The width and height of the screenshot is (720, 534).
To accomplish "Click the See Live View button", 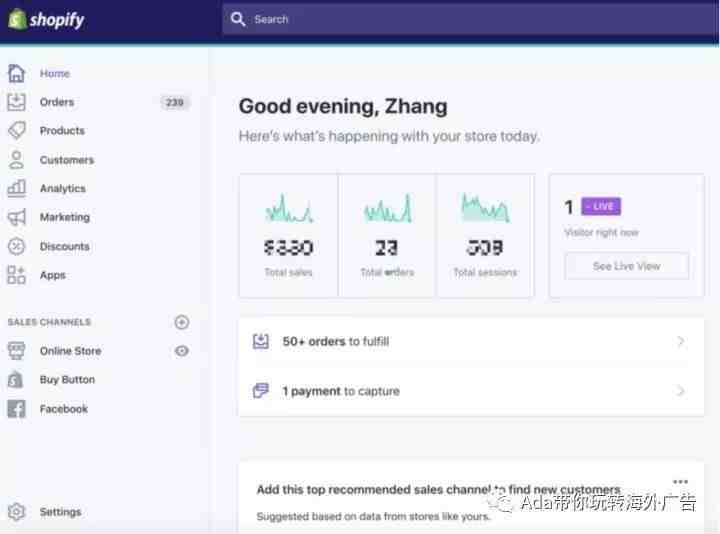I will point(626,266).
